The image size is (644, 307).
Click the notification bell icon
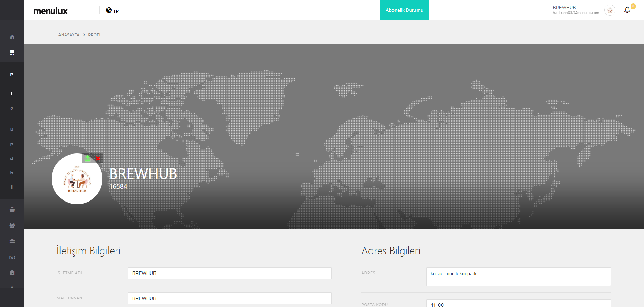click(x=627, y=10)
